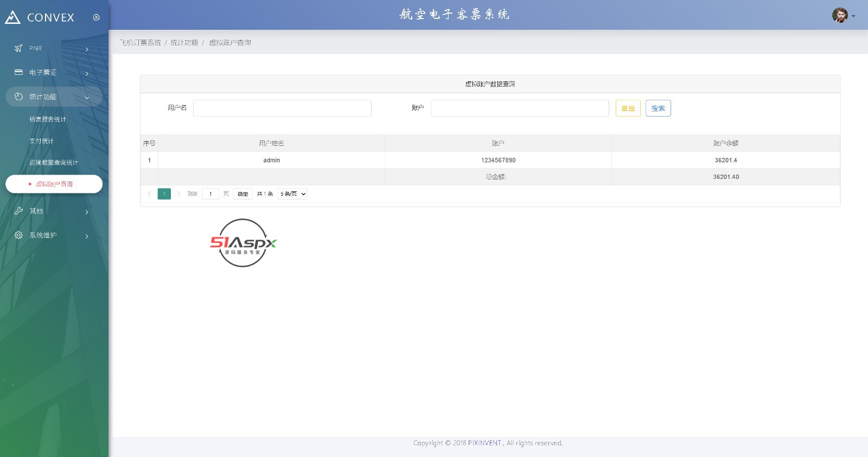Open the 5条/页 page size dropdown
The height and width of the screenshot is (457, 868).
click(292, 194)
